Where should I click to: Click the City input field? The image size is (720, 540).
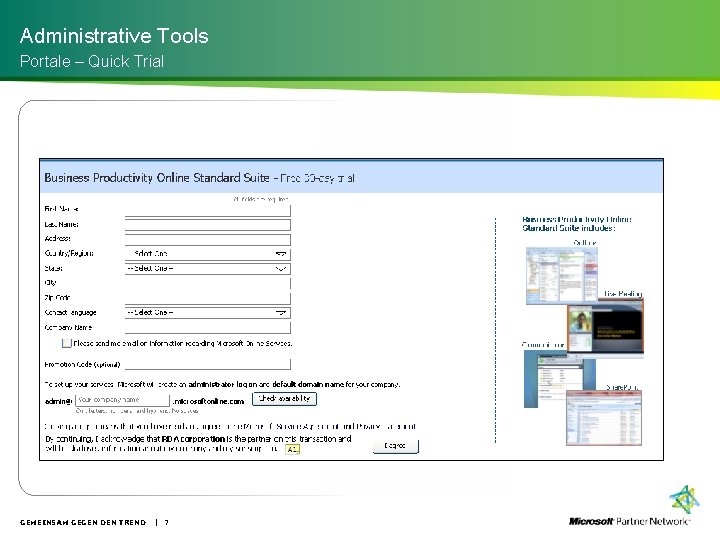208,283
